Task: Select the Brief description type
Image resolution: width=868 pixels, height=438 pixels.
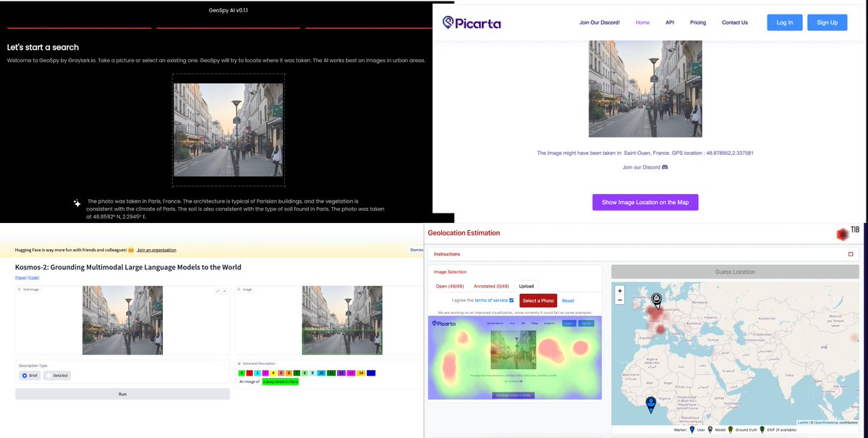Action: coord(30,375)
